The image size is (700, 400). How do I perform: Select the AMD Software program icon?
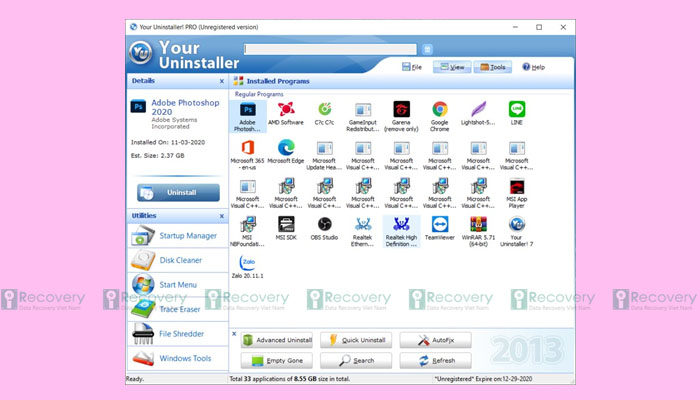tap(286, 113)
